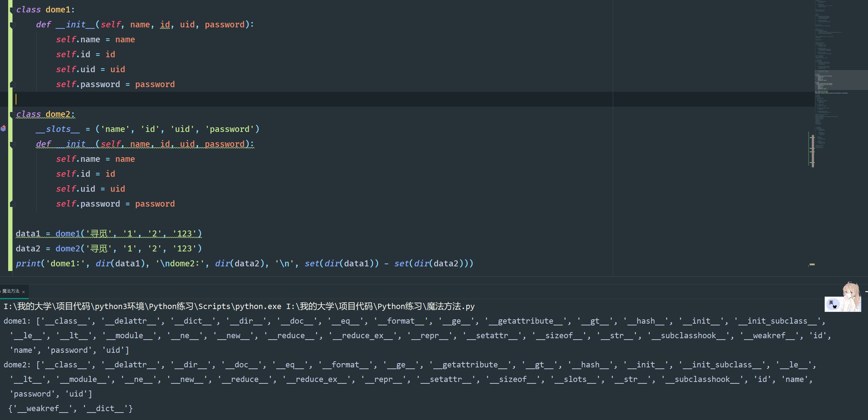Click the __slots__ gutter icon
Viewport: 868px width, 420px height.
3,129
